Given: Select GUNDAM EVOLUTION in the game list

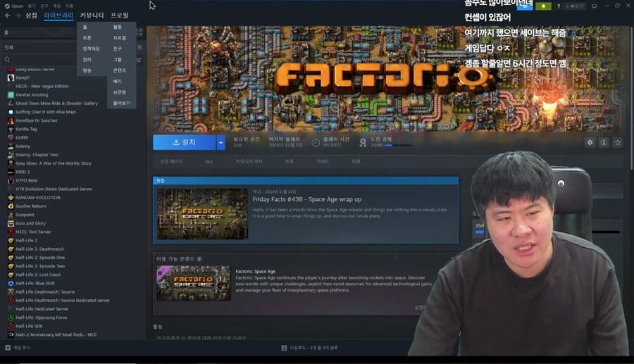Looking at the screenshot, I should point(37,198).
